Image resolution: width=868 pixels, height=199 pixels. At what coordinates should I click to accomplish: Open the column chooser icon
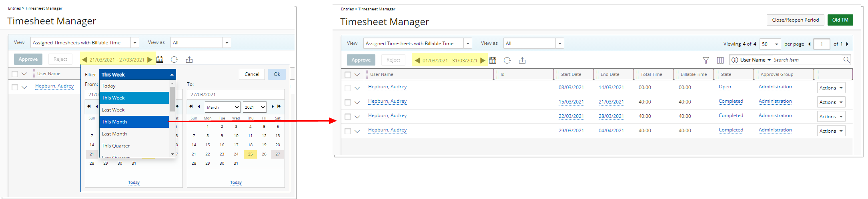click(x=720, y=60)
